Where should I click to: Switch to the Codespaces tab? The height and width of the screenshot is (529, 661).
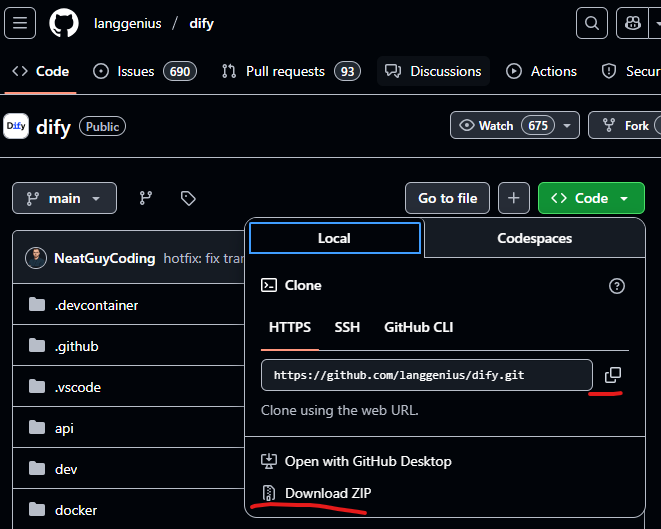(x=535, y=238)
